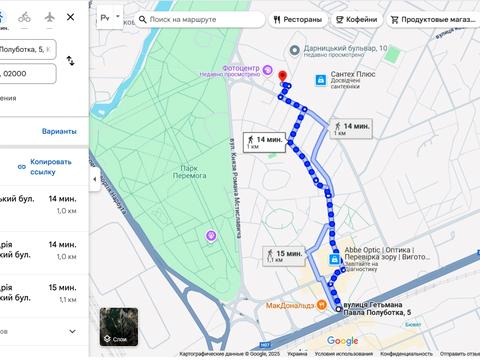Click the destination field ending in 02000
Screen dimensions: 480x360
pos(28,74)
